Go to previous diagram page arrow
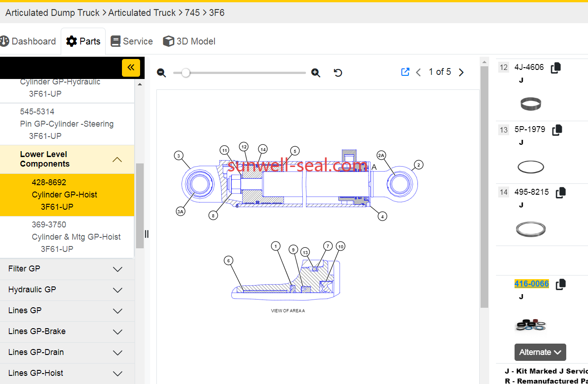 pyautogui.click(x=418, y=72)
